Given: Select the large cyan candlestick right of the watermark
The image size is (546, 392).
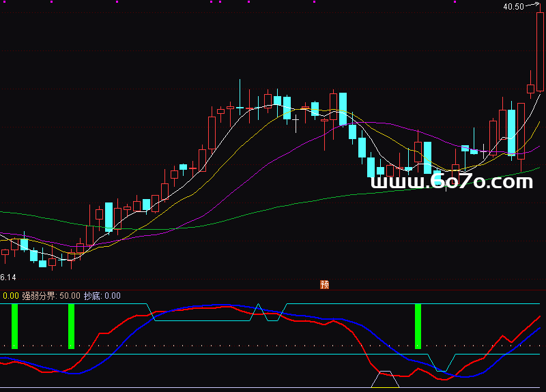Looking at the screenshot, I should point(511,132).
